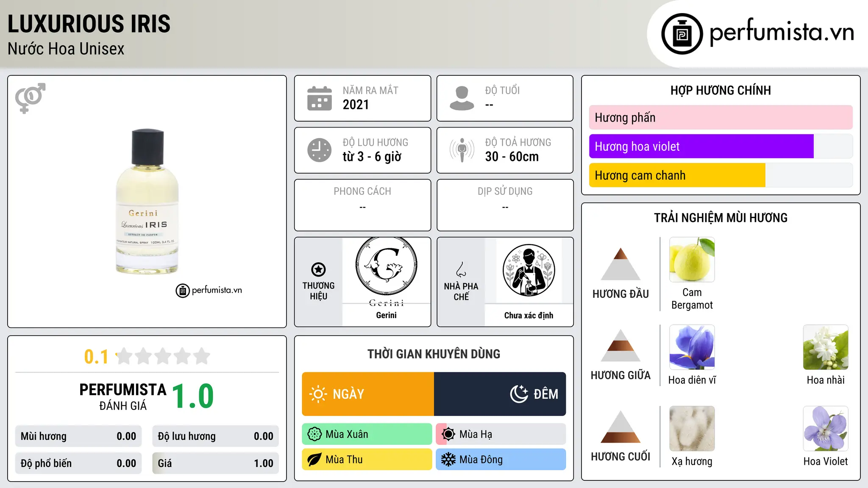
Task: Click the Chưa xác định perfumer label
Action: click(529, 315)
